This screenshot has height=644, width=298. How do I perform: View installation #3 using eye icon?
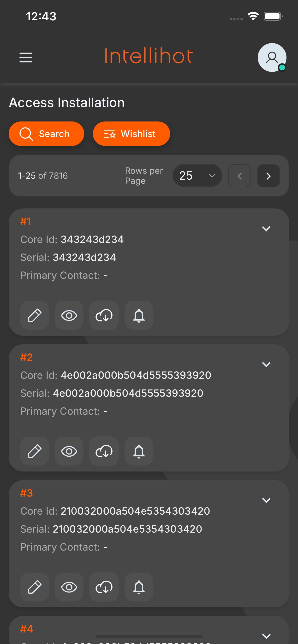[69, 587]
